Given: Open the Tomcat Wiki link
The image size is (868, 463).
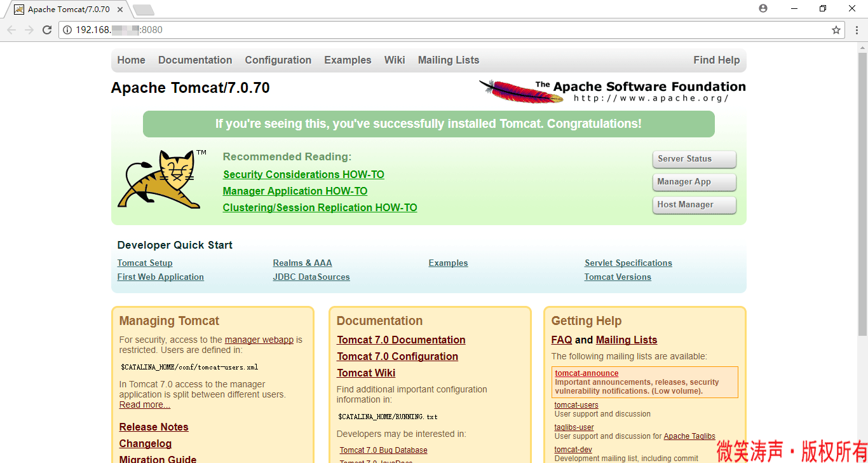Looking at the screenshot, I should click(x=366, y=373).
